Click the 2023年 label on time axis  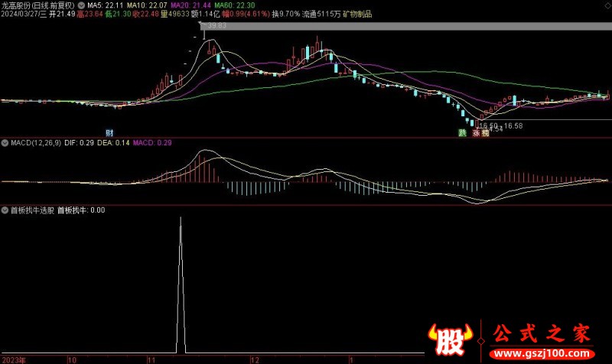pos(14,359)
